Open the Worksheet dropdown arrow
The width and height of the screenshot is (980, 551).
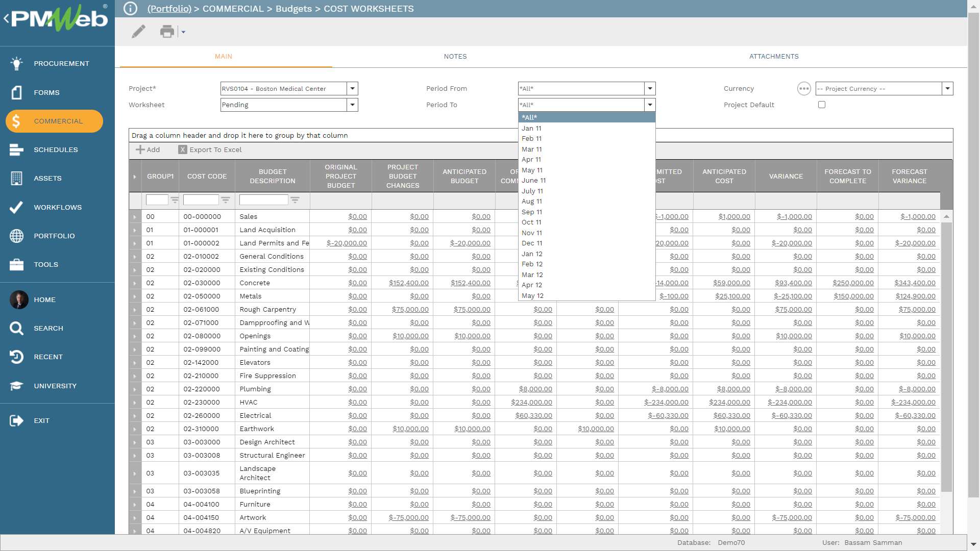(352, 105)
